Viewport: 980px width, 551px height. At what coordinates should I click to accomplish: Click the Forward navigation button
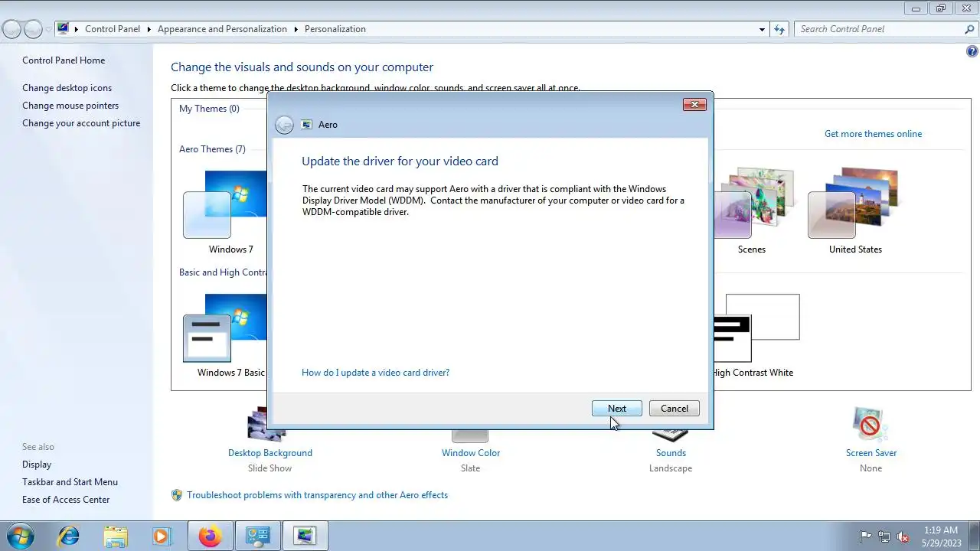[x=33, y=29]
